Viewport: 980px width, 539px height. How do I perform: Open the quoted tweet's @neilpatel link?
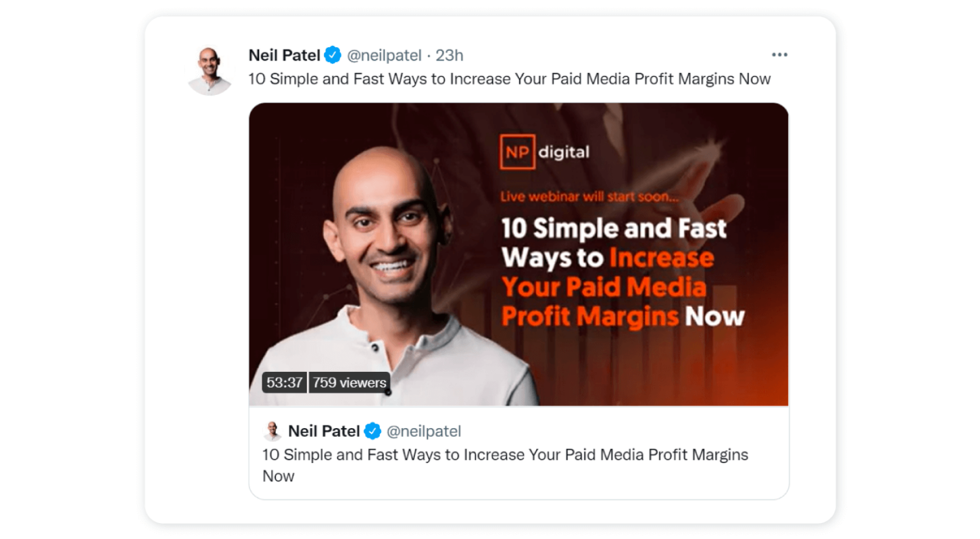pyautogui.click(x=426, y=431)
